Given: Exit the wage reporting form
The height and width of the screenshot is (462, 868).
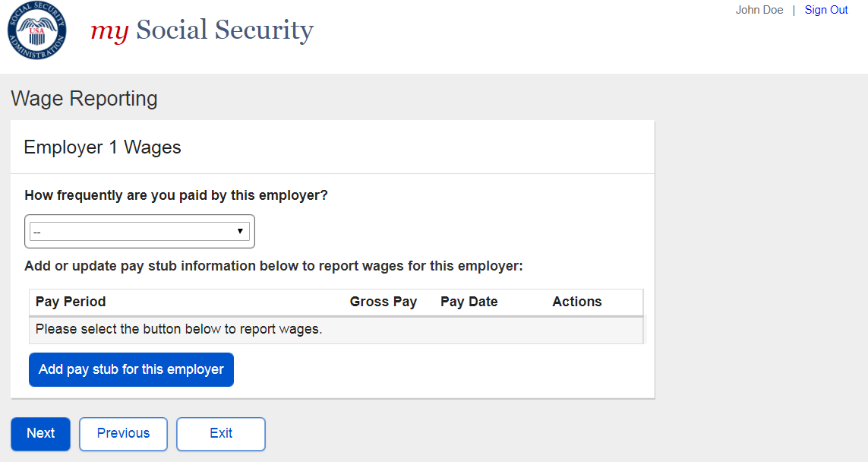Looking at the screenshot, I should 221,434.
